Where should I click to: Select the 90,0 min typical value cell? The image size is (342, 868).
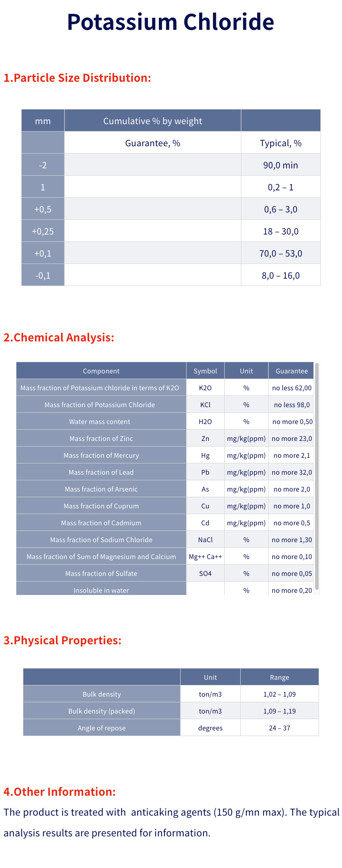coord(281,165)
